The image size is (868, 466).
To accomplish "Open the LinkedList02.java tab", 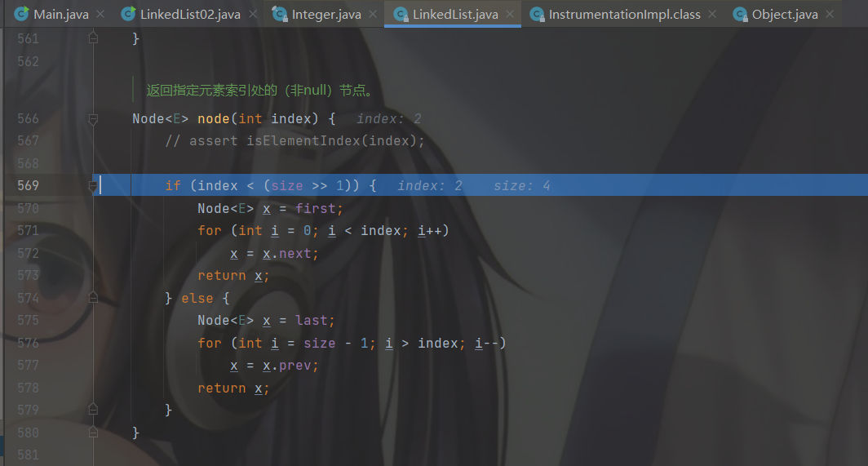I will pyautogui.click(x=190, y=15).
